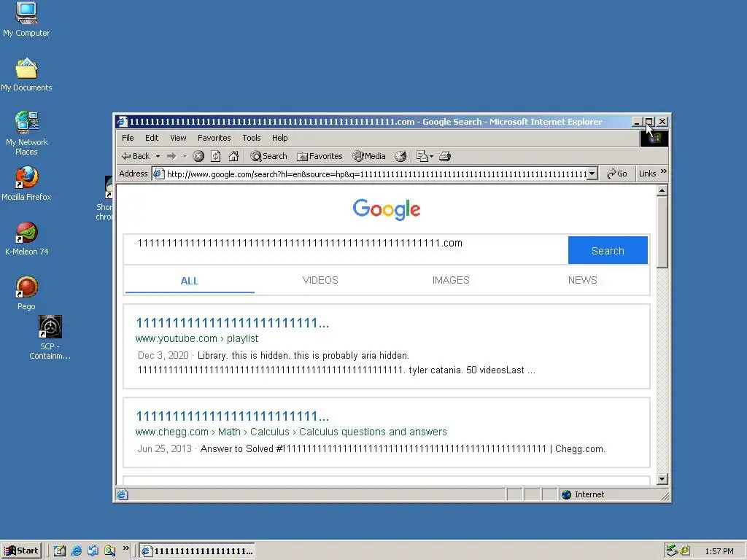This screenshot has height=560, width=747.
Task: Click the www.chegg.com breadcrumb text
Action: pyautogui.click(x=291, y=432)
